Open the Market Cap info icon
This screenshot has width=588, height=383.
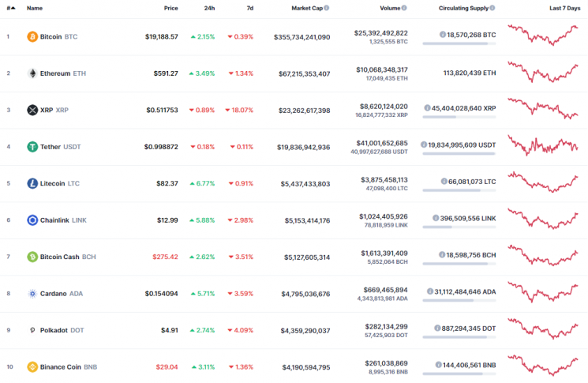click(x=327, y=8)
